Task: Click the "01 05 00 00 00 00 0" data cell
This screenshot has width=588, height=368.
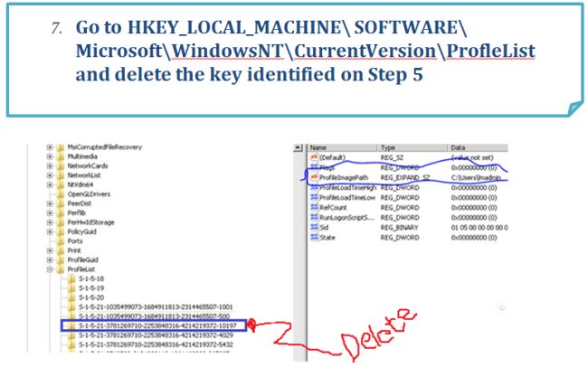Action: 479,228
